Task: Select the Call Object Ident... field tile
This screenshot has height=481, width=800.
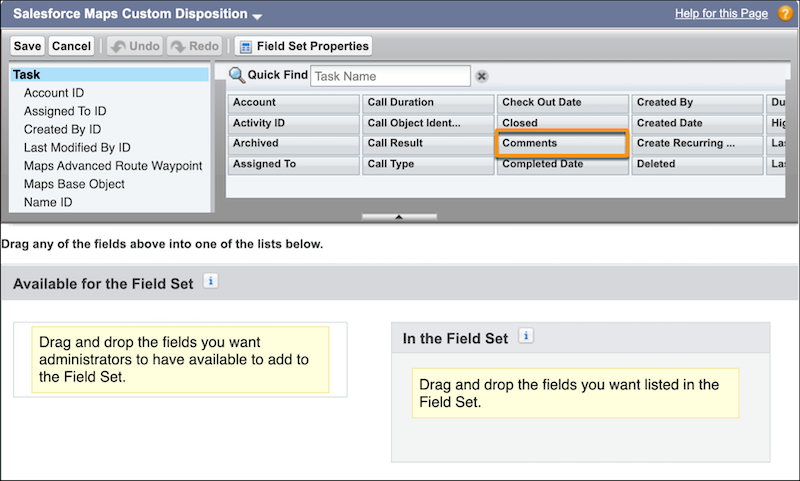Action: (428, 124)
